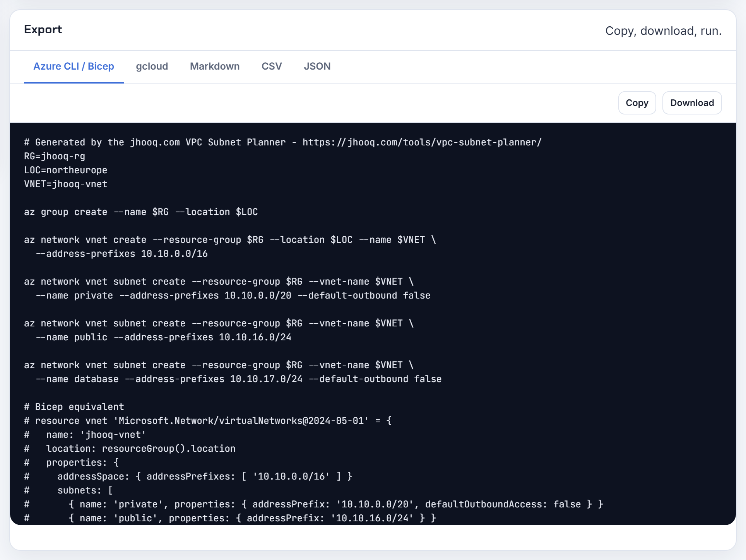Click the '# subnets: [' line
Screen dimensions: 746x560
(x=68, y=490)
